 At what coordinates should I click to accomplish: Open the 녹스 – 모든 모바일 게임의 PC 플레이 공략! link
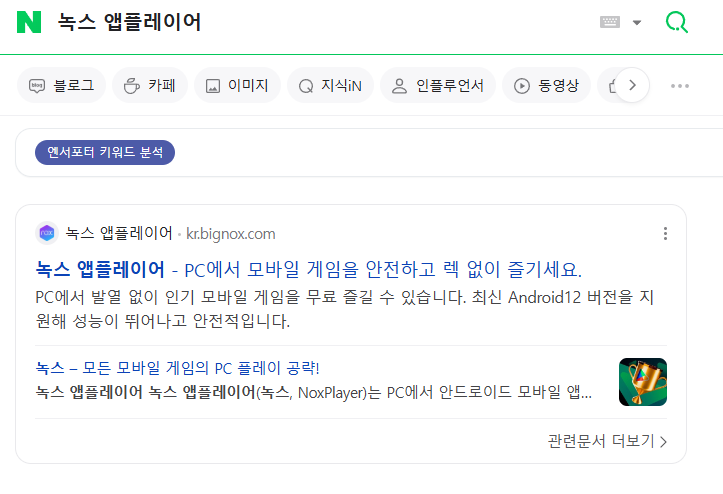click(x=178, y=368)
